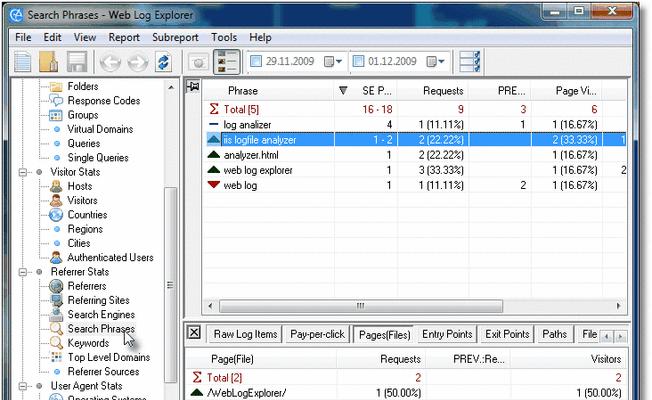Sort by the Phrase column header
The image size is (652, 400).
pos(243,91)
